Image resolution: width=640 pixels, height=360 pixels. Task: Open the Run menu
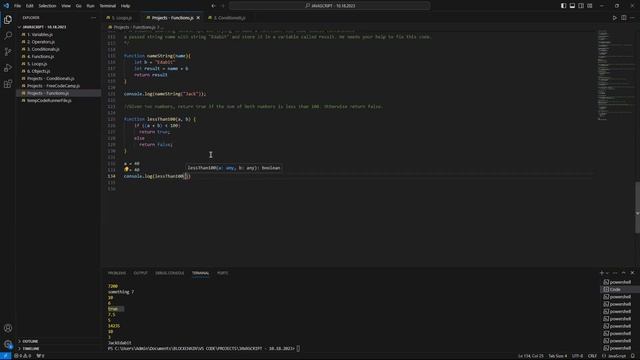click(x=91, y=6)
